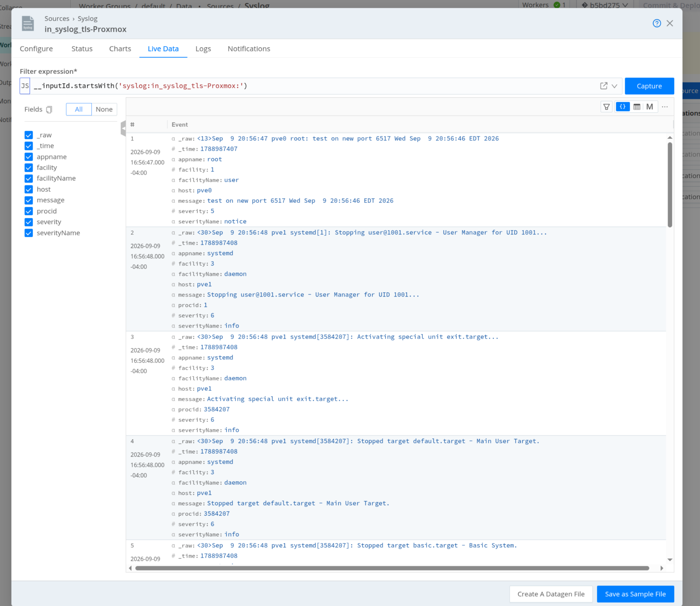Image resolution: width=700 pixels, height=606 pixels.
Task: Switch to table grid event view
Action: pos(637,107)
